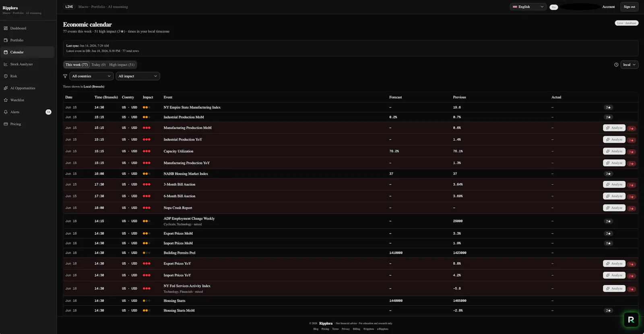Select the Building Permits Prel event
Screen dimensions: 644x334
351,253
